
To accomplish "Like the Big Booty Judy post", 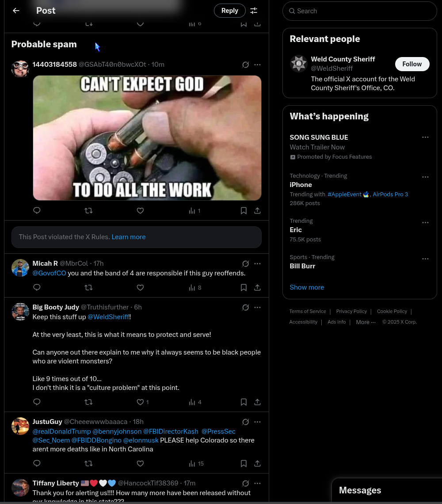I will [x=141, y=402].
